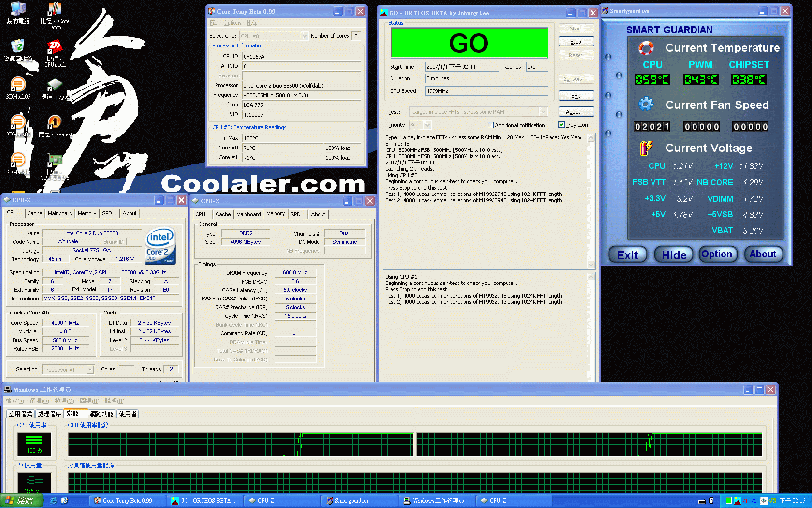Click the Start Time field in Orthos
Screen dimensions: 812x508
(x=462, y=67)
